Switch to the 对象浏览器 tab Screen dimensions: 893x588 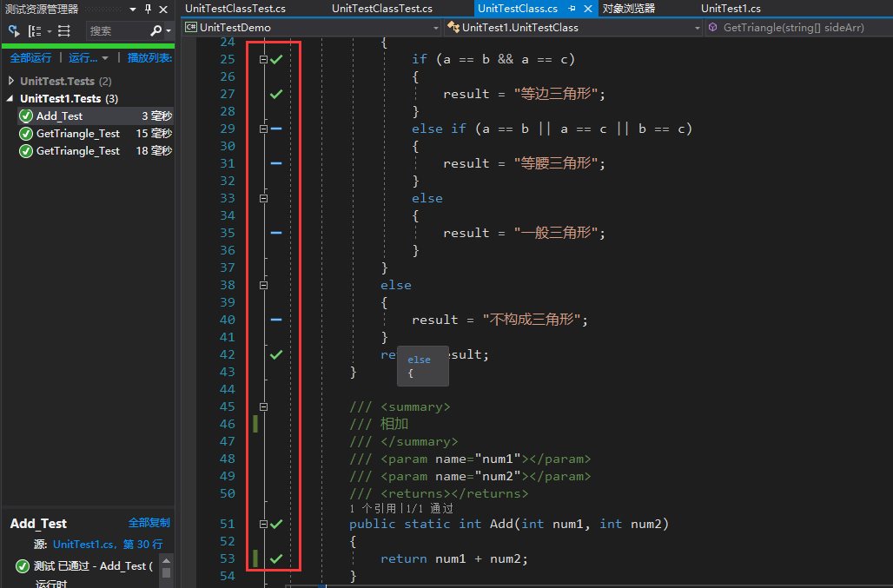click(x=629, y=9)
